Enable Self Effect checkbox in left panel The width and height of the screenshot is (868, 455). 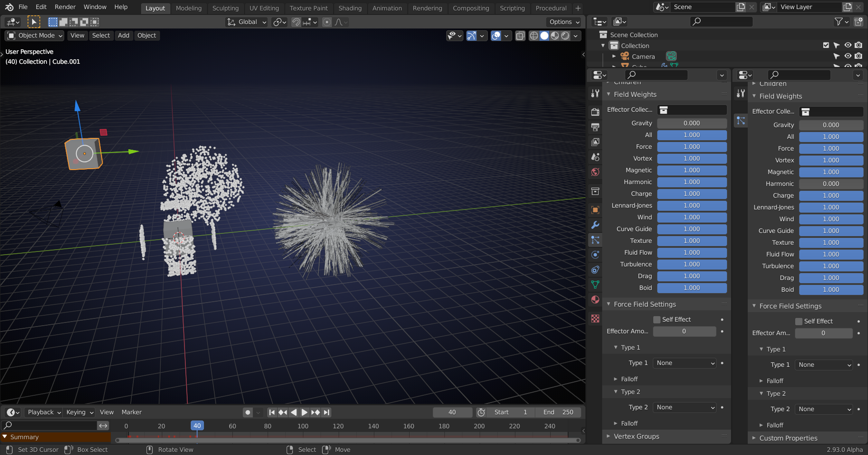(657, 320)
